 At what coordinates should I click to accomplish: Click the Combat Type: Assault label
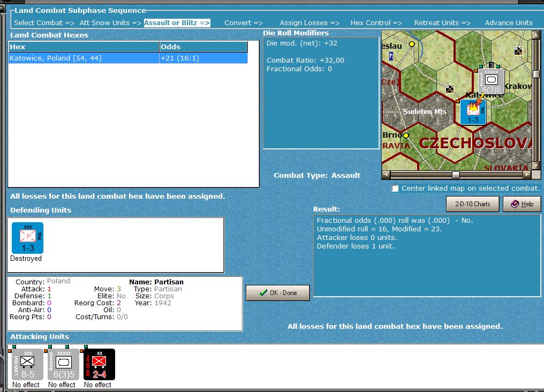tap(317, 176)
